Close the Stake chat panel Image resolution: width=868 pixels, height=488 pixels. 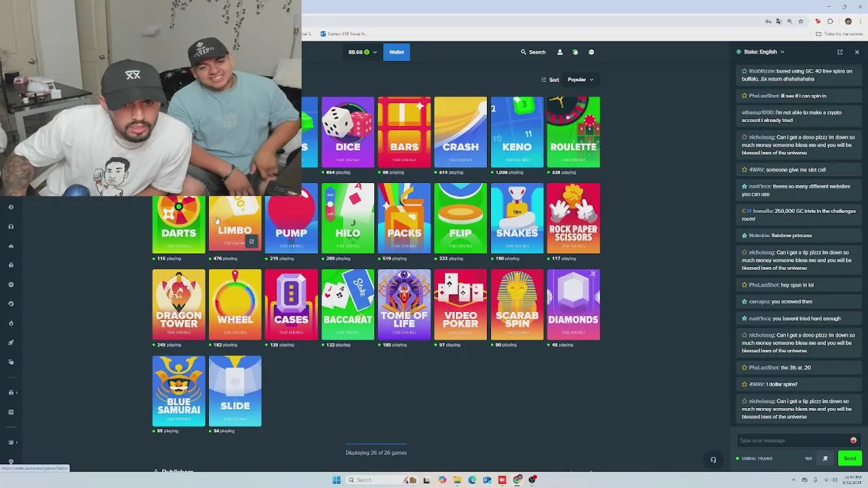(856, 52)
